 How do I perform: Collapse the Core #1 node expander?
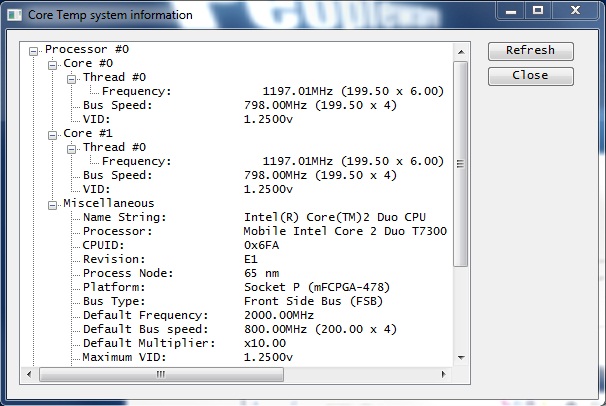click(x=53, y=133)
